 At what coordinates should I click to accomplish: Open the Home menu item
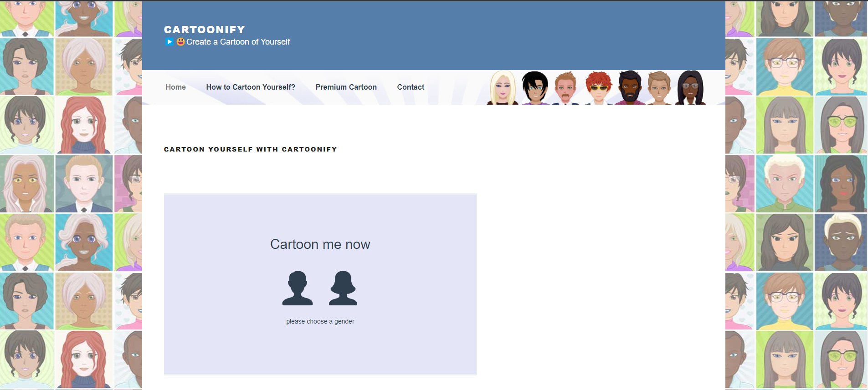175,87
